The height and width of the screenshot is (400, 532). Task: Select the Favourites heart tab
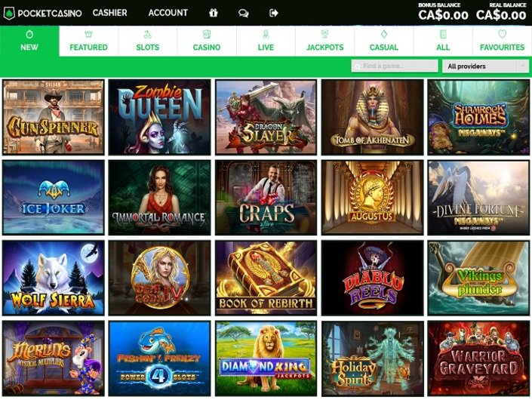(x=502, y=41)
